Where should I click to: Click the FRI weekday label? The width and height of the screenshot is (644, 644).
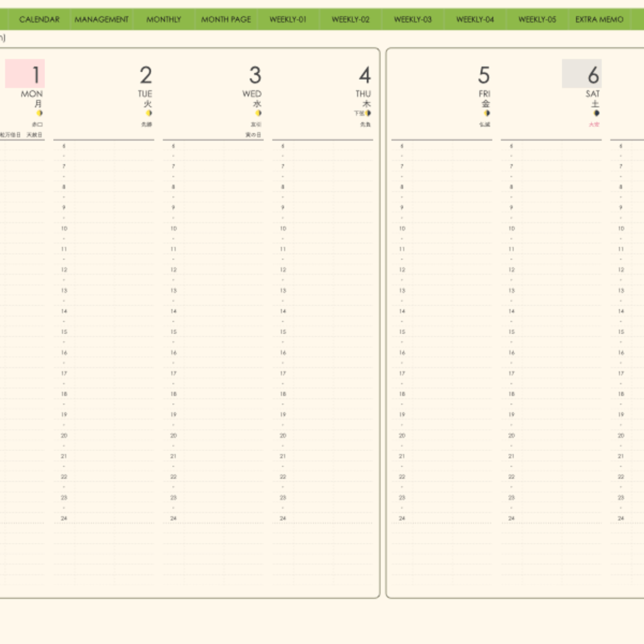(x=484, y=94)
